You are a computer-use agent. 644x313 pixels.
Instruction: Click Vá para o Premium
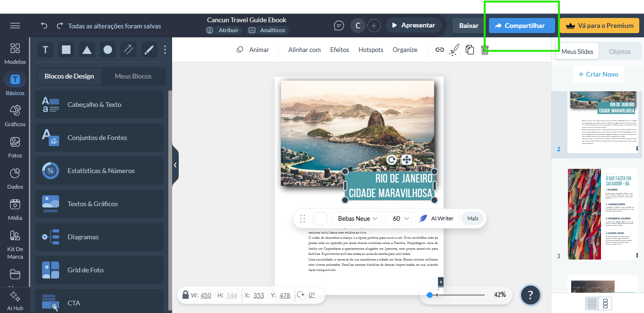tap(600, 26)
